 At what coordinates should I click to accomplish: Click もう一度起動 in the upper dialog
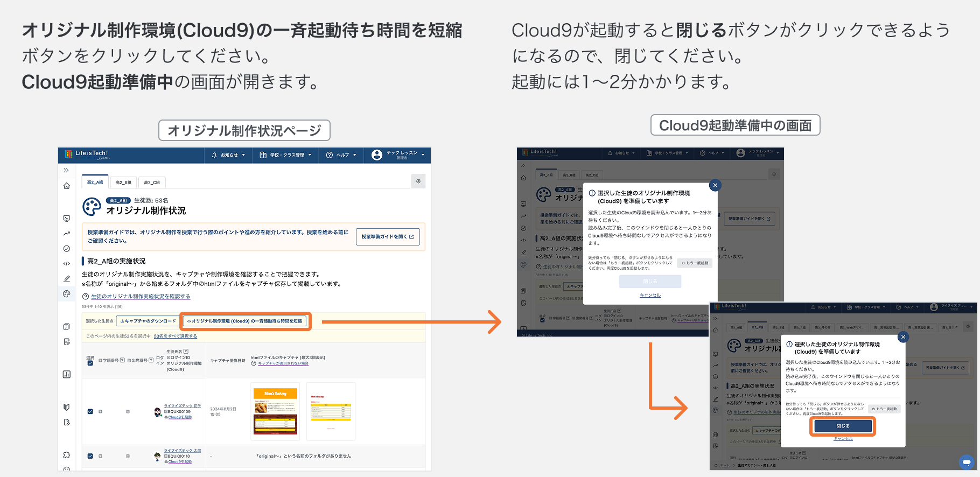coord(695,263)
